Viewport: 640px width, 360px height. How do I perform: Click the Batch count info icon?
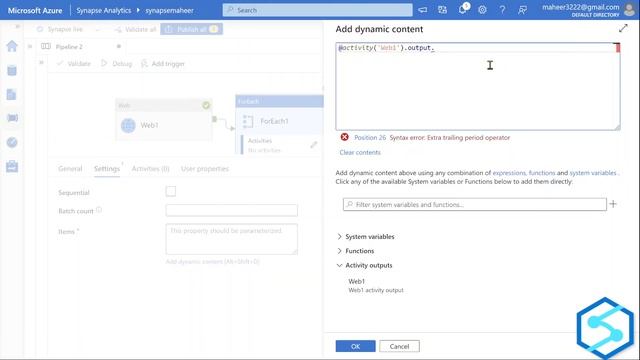[99, 210]
